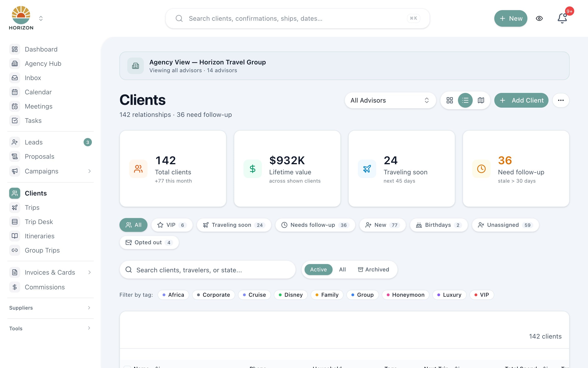Viewport: 588px width, 368px height.
Task: Click the Add Client button
Action: [x=521, y=100]
